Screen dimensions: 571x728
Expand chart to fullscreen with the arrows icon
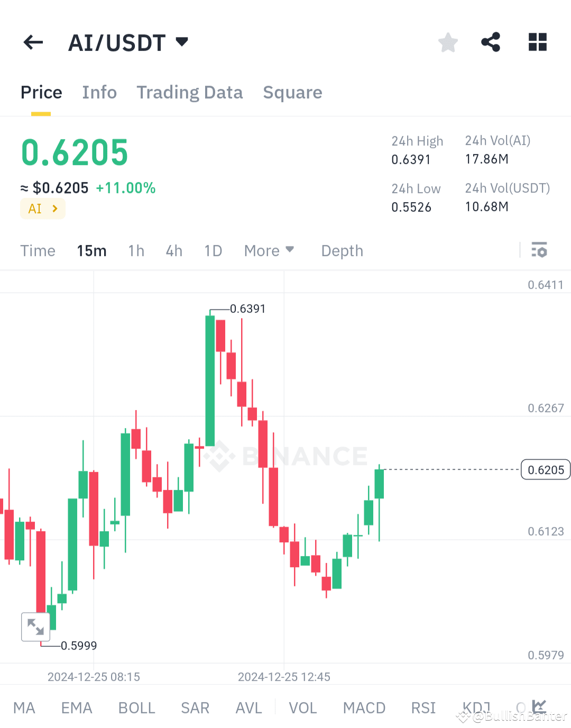point(35,626)
